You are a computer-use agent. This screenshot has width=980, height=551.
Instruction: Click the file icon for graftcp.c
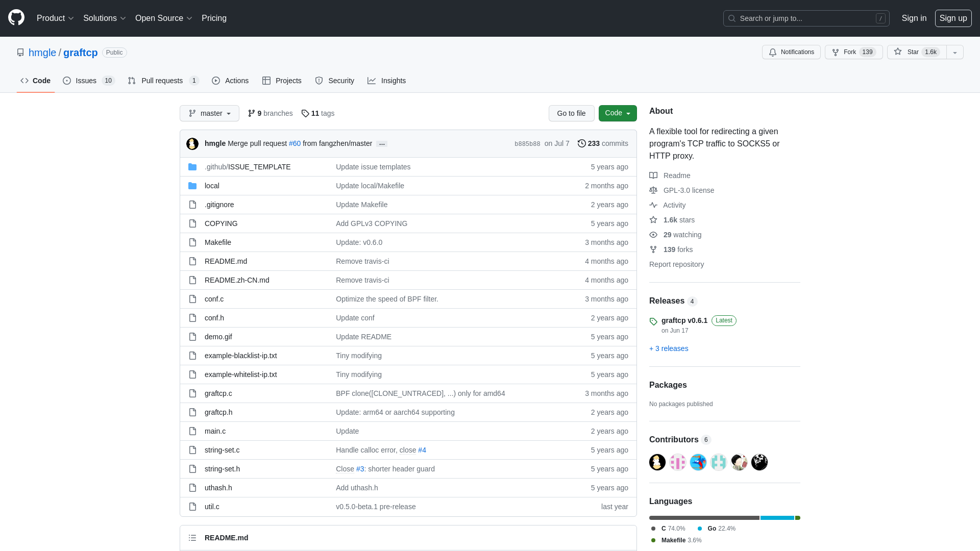[192, 393]
